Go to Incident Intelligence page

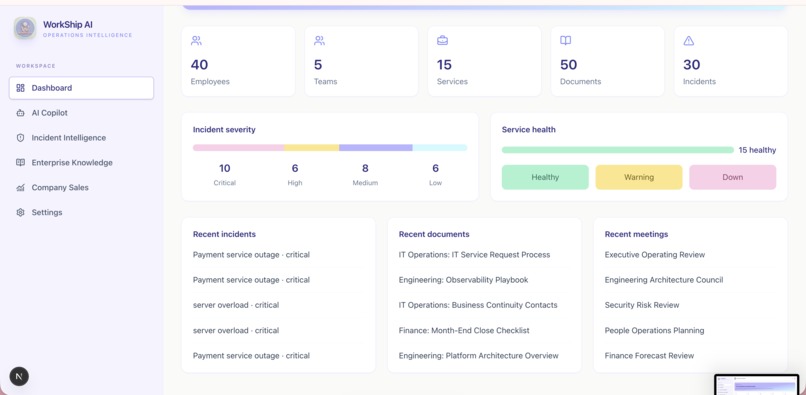[81, 138]
